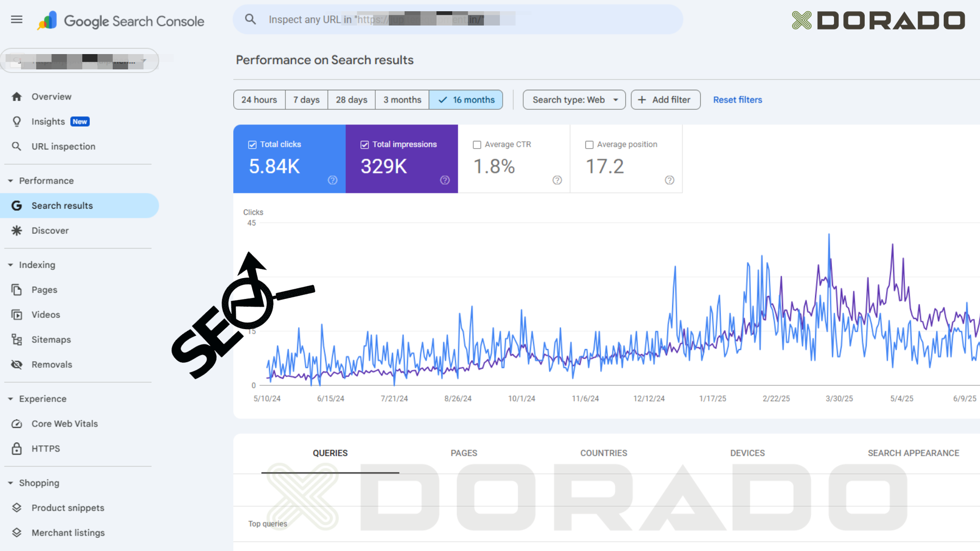Click into the Inspect any URL field

[x=458, y=19]
